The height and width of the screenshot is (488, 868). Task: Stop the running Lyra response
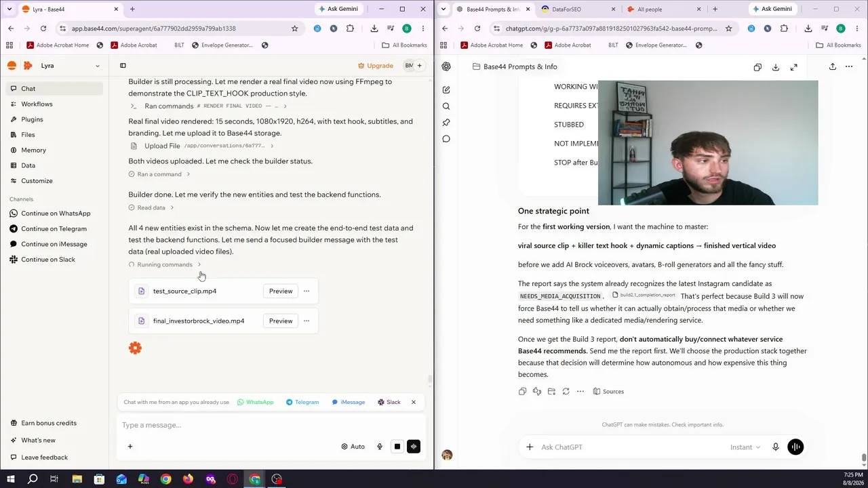[x=397, y=447]
